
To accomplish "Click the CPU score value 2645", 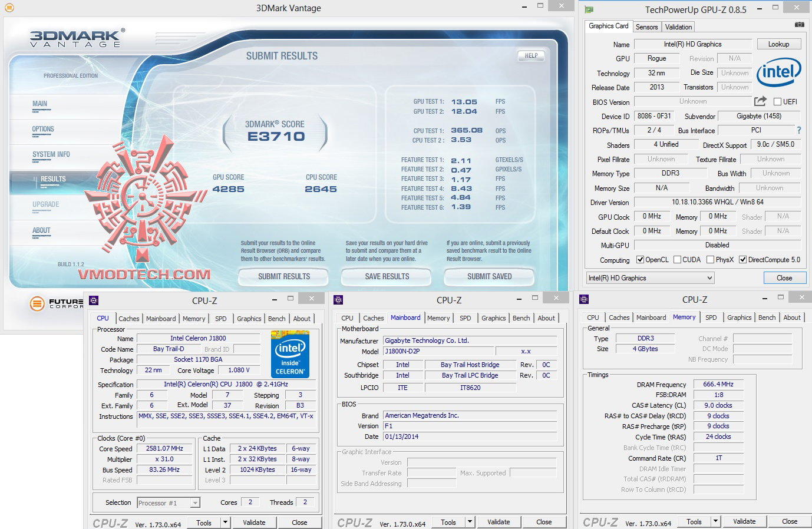I will click(x=321, y=189).
